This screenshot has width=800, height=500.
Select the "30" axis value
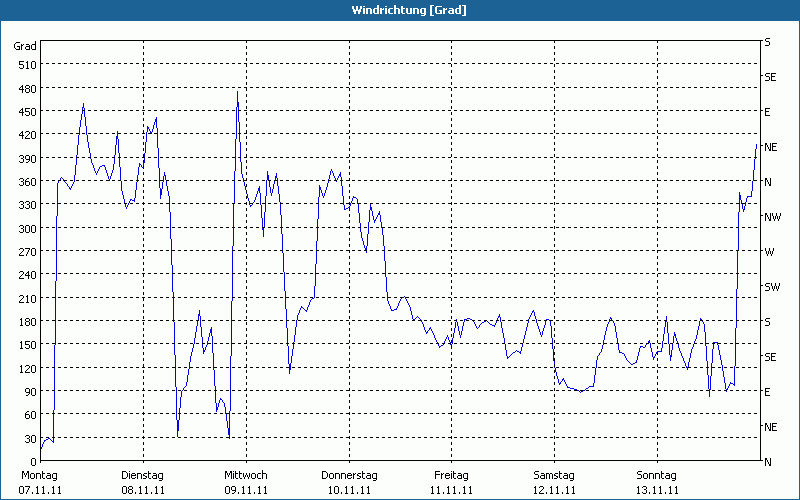[31, 439]
